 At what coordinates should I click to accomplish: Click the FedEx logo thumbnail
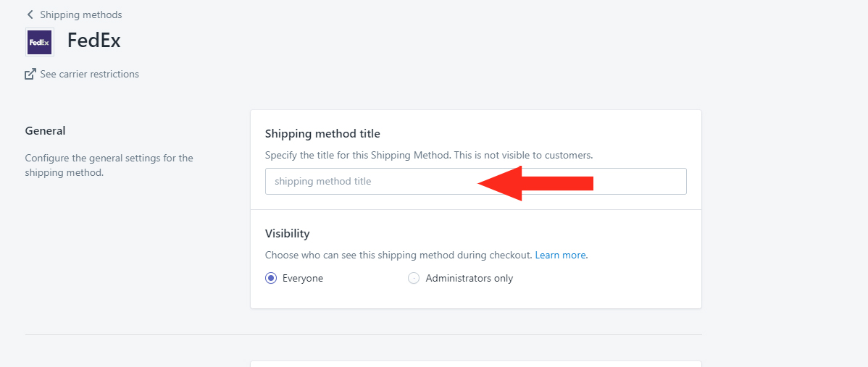pos(40,42)
